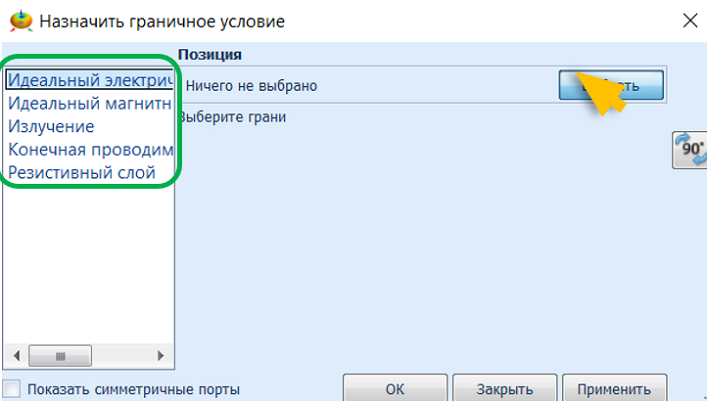Pick 'Конечная проводимость' from the list
Screen dimensions: 707x401
click(x=90, y=149)
